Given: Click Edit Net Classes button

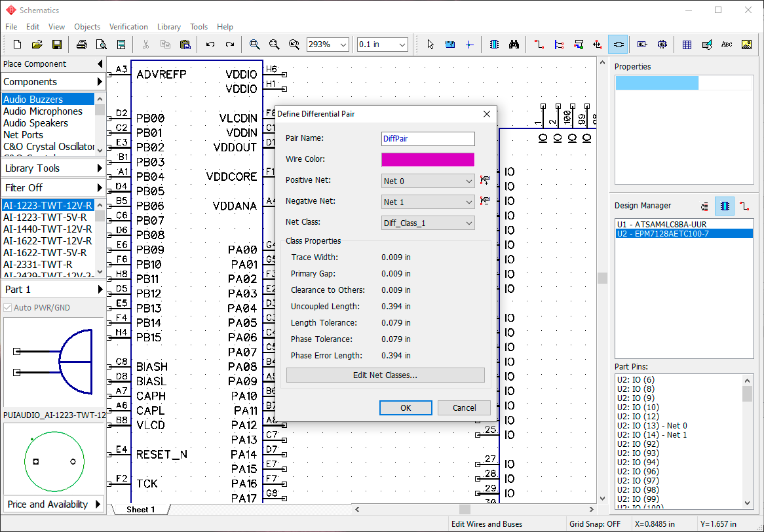Looking at the screenshot, I should pyautogui.click(x=385, y=375).
